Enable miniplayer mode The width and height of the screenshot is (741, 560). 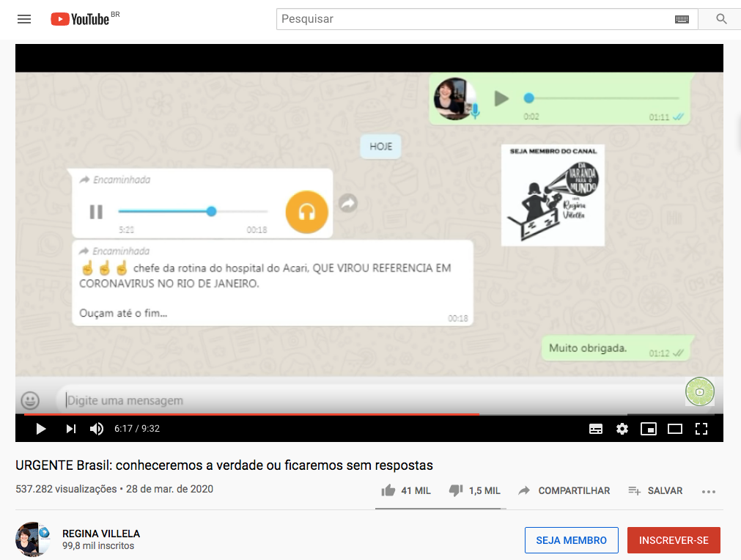pos(648,429)
